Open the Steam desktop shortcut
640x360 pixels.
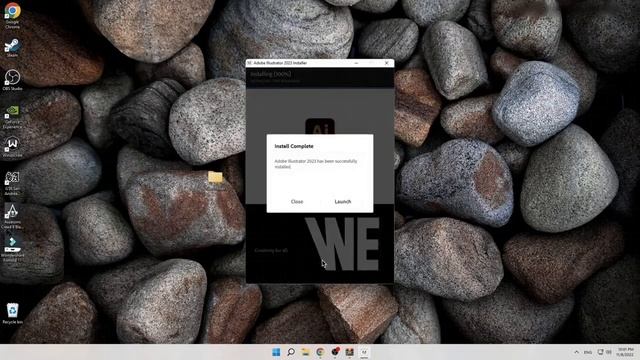12,48
